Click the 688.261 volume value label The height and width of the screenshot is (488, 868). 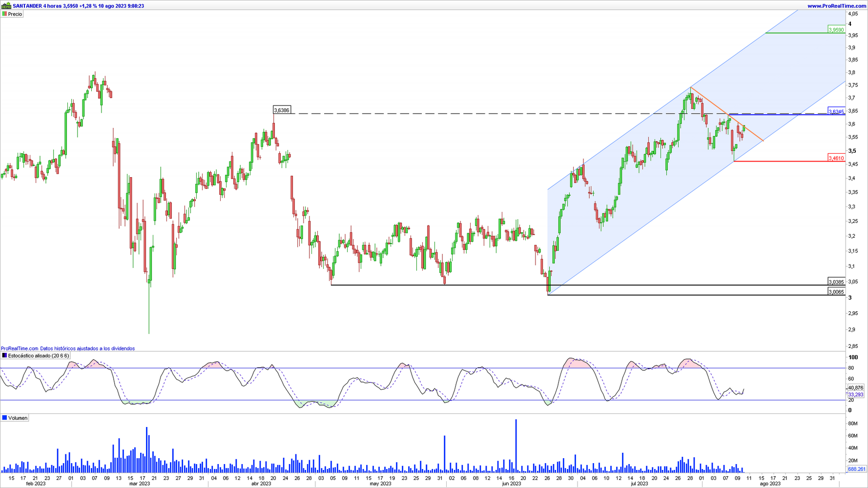pyautogui.click(x=856, y=469)
